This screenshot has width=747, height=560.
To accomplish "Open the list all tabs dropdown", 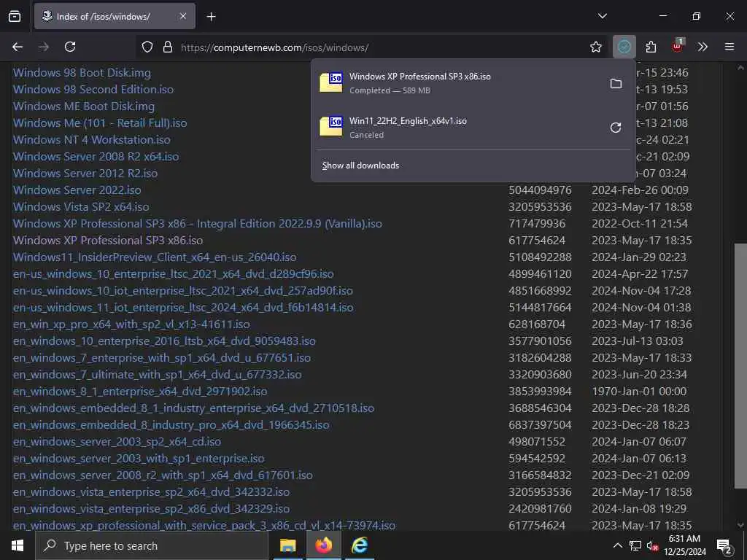I will click(602, 16).
